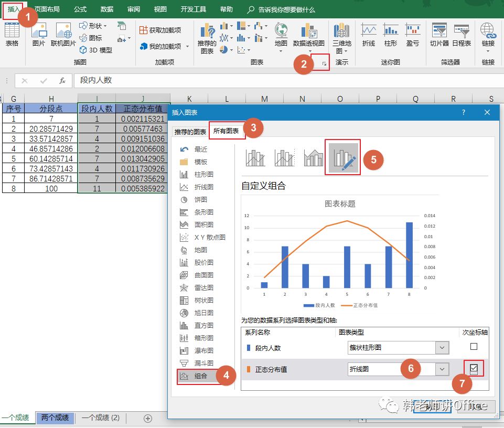Expand the 形状 shapes dropdown
The width and height of the screenshot is (504, 428).
[105, 26]
